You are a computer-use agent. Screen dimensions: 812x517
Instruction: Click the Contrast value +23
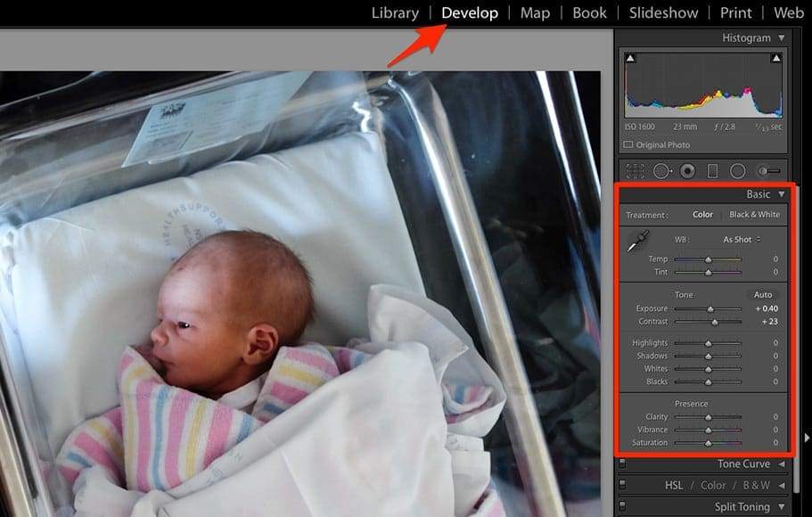[769, 322]
